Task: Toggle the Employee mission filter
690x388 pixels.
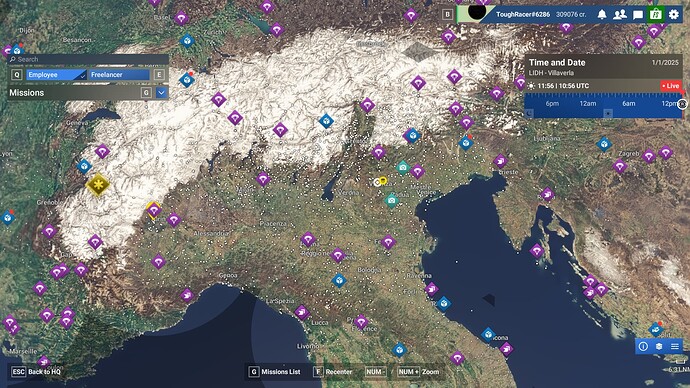Action: click(56, 75)
